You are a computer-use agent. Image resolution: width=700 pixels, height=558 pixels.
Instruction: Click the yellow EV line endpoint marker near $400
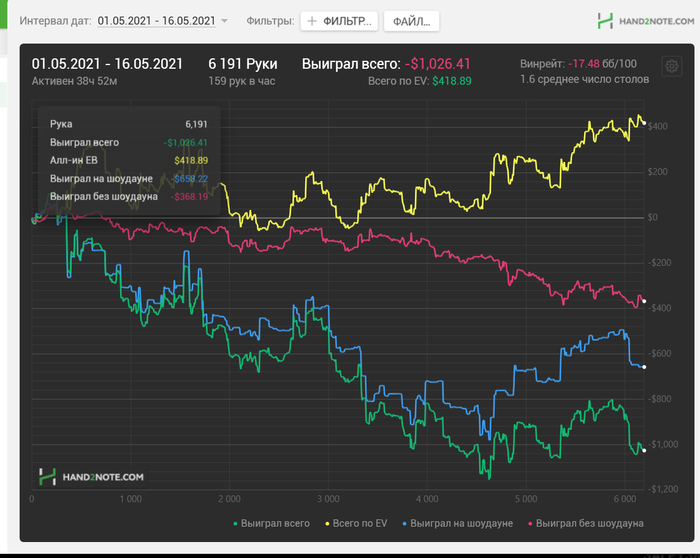[644, 123]
